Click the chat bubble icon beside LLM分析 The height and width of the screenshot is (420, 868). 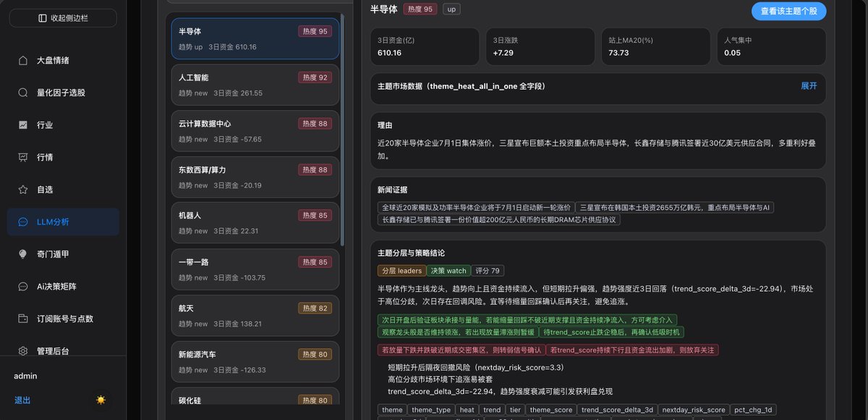point(23,222)
